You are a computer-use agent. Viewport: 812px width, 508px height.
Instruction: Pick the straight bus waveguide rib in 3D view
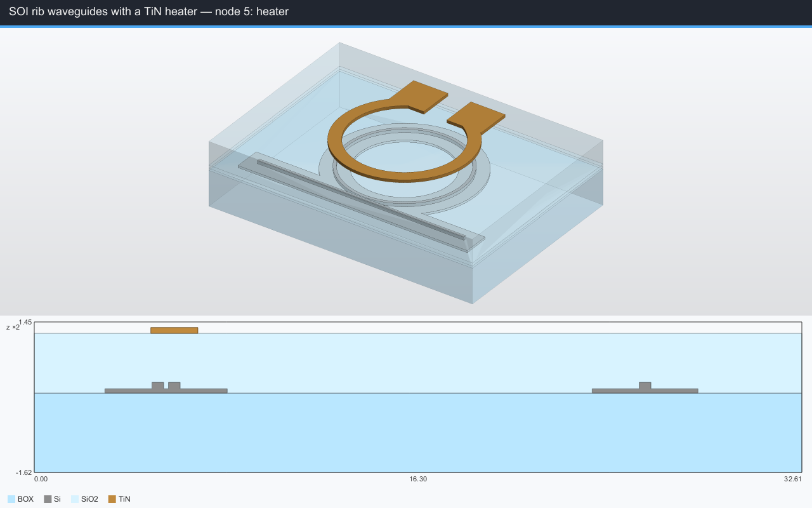point(362,199)
